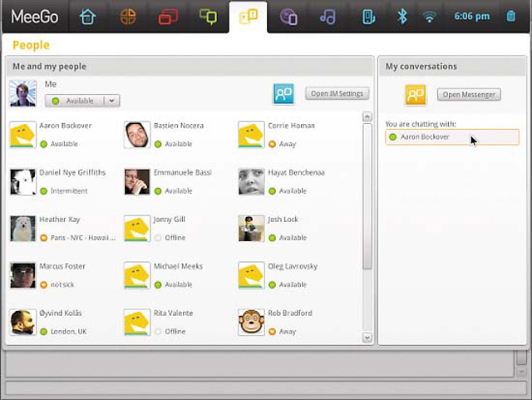Select the Marcus Foster contact name
The width and height of the screenshot is (532, 400).
pos(62,266)
